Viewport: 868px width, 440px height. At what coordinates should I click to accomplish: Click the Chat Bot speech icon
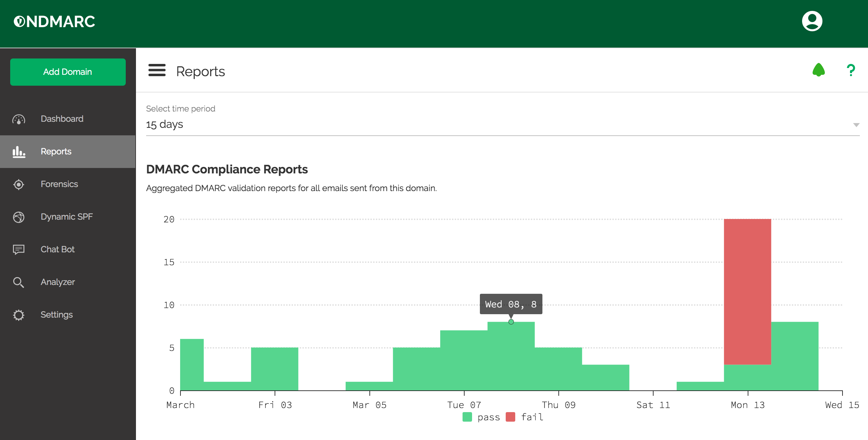click(x=19, y=250)
